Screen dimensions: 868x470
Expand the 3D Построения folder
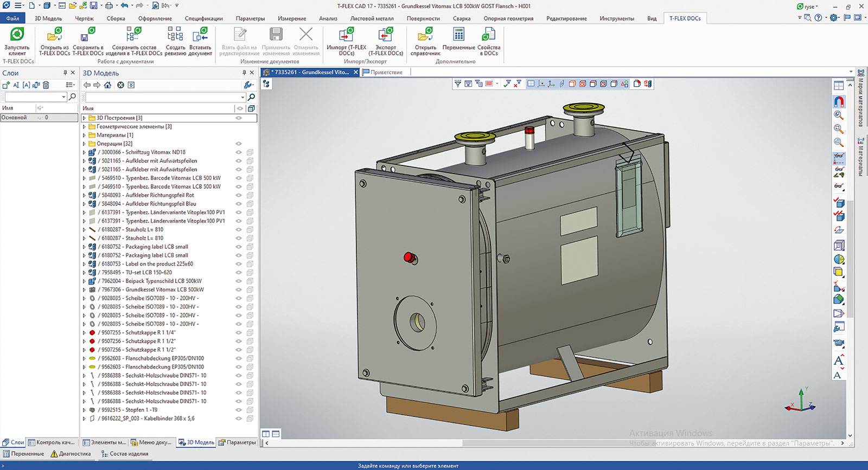[x=85, y=118]
